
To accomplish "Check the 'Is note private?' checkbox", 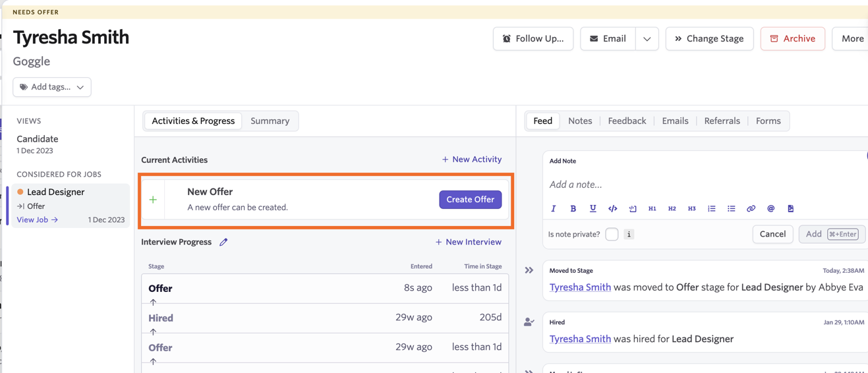I will click(612, 234).
